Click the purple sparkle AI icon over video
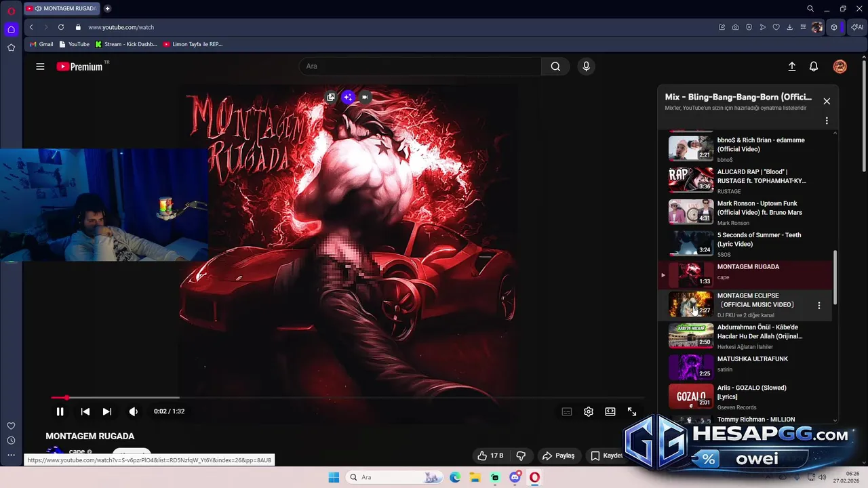 348,97
